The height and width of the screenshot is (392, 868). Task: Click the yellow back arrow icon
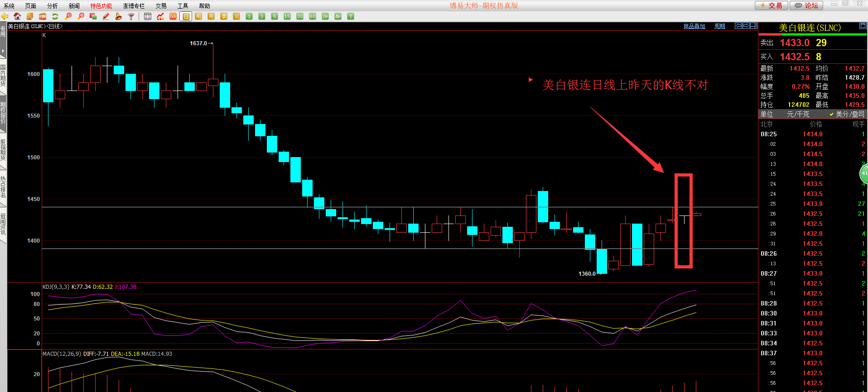pos(5,16)
